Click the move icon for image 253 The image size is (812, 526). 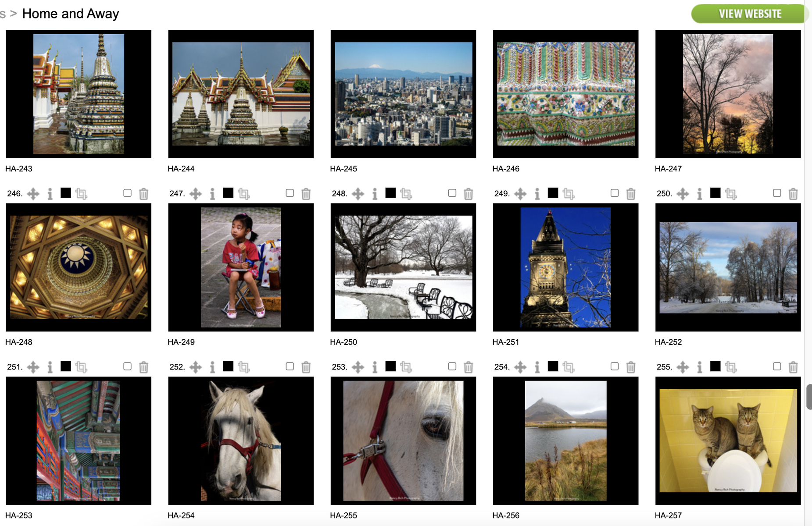(358, 367)
